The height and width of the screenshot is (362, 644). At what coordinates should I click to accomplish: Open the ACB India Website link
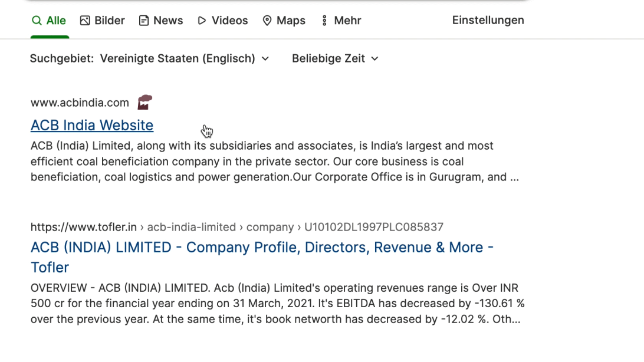[92, 125]
